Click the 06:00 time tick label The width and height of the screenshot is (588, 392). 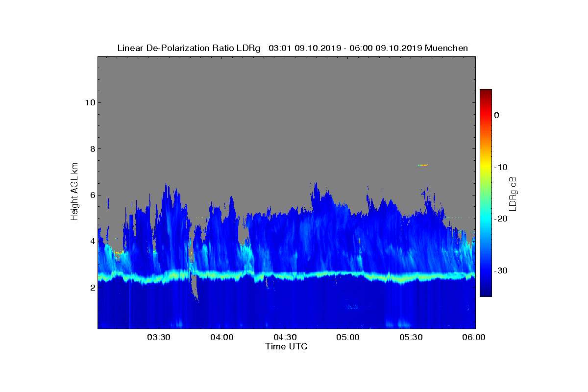[x=474, y=337]
